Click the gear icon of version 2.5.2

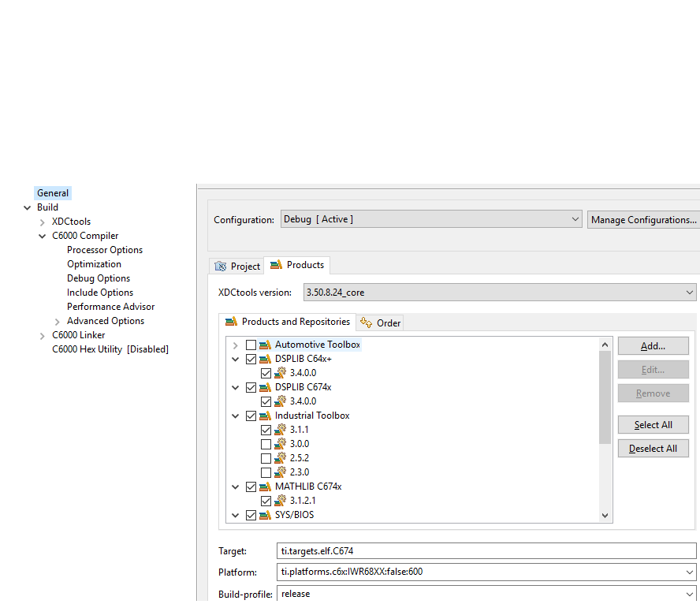[280, 458]
